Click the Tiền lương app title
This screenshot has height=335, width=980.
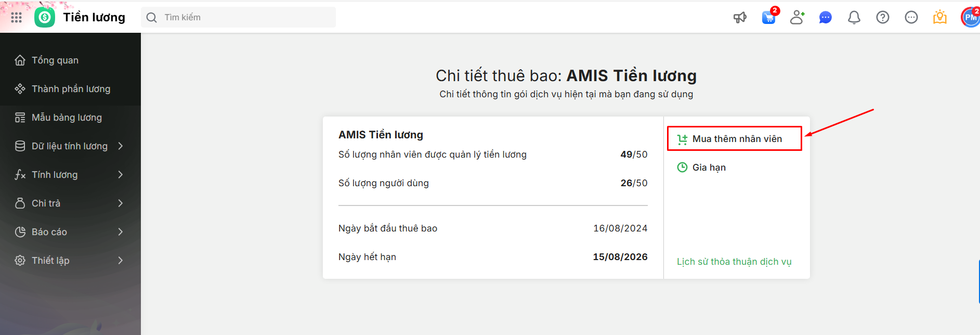point(94,17)
